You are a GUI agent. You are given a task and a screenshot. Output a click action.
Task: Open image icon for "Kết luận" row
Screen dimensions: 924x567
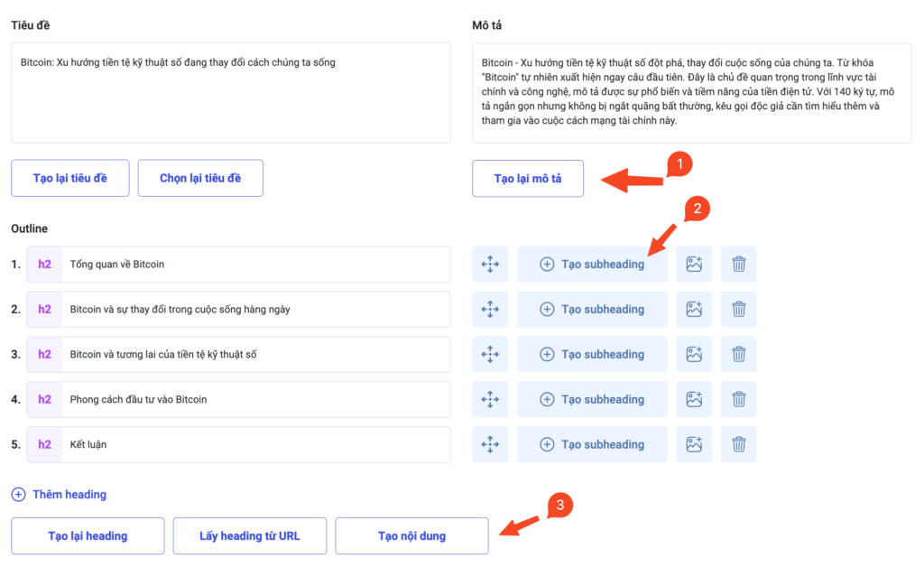[693, 444]
